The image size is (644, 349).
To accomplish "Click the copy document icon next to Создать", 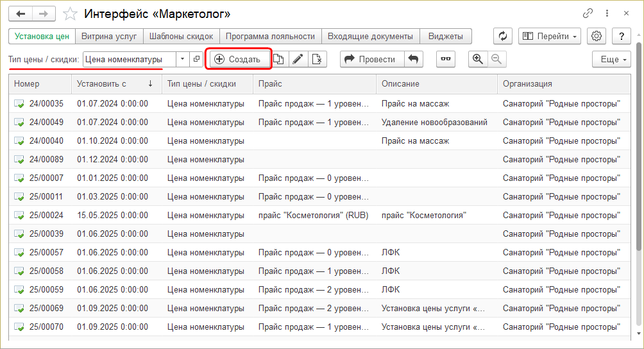I will click(x=278, y=59).
